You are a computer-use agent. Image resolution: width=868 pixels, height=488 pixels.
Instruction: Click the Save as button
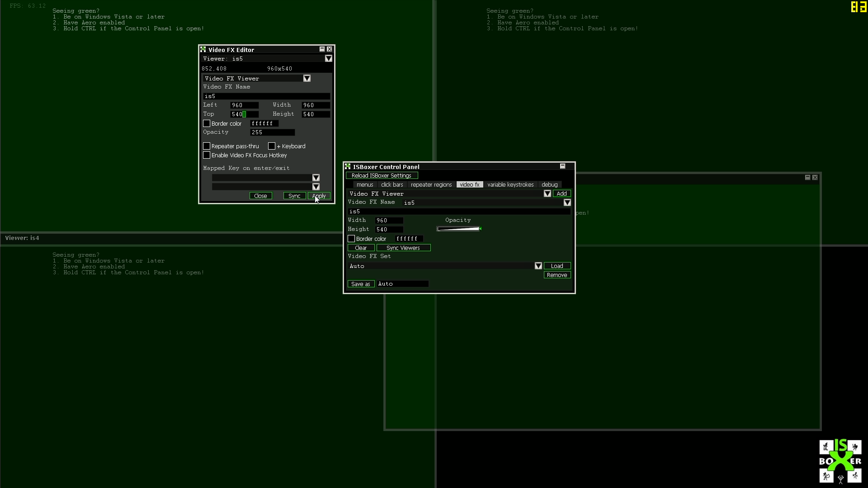361,284
